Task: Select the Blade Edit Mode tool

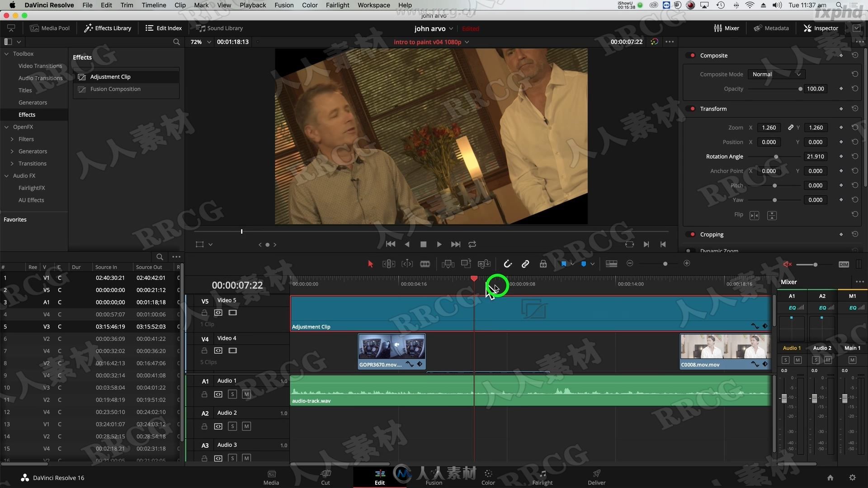Action: pyautogui.click(x=425, y=264)
